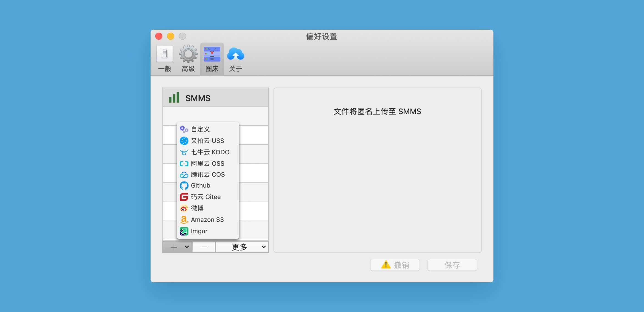644x312 pixels.
Task: Choose Github from the host menu
Action: point(208,185)
